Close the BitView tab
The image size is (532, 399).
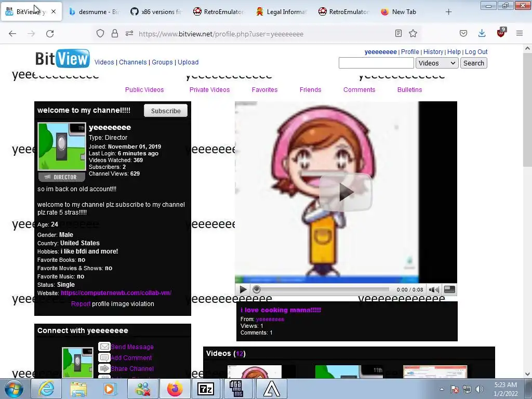coord(54,11)
